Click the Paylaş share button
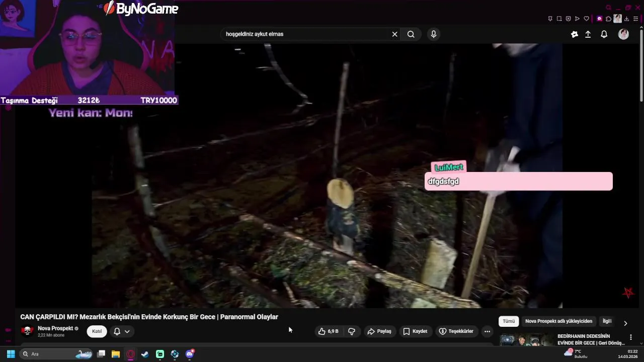 (379, 331)
